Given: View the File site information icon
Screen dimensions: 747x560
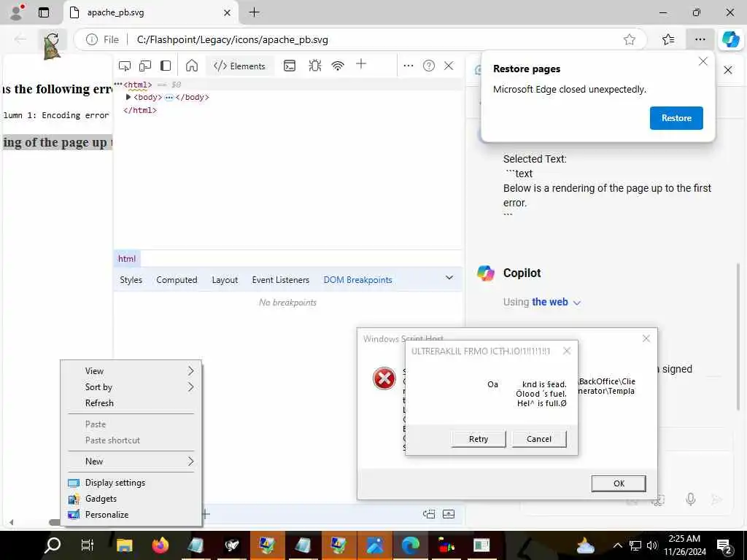Looking at the screenshot, I should point(91,40).
